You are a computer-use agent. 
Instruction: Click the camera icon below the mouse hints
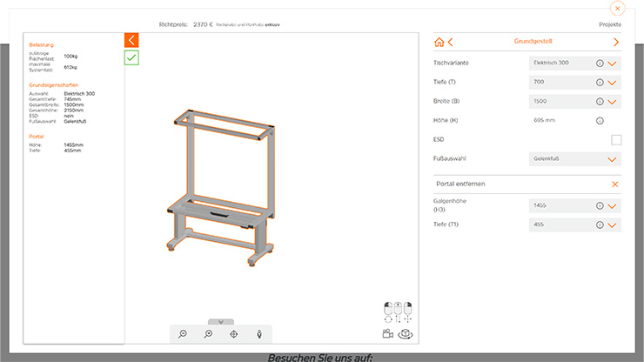point(387,333)
